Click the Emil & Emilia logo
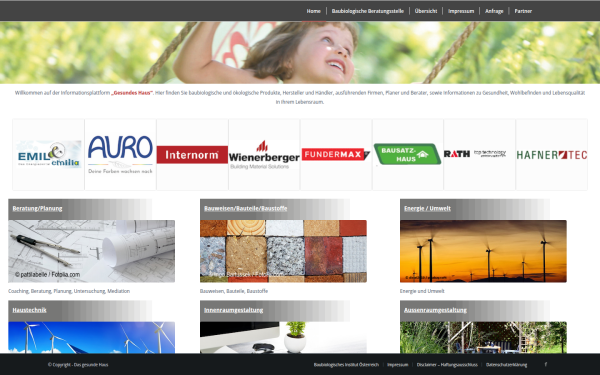600x375 pixels. tap(49, 155)
